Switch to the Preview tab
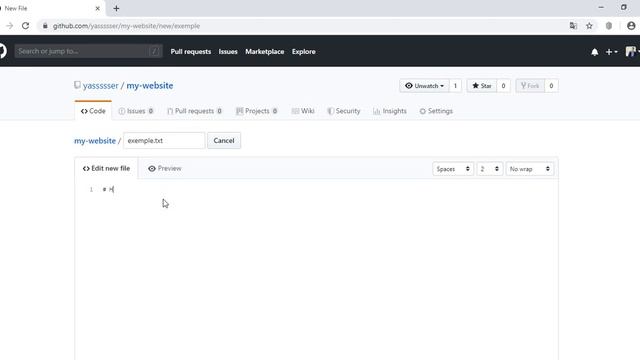 [164, 169]
